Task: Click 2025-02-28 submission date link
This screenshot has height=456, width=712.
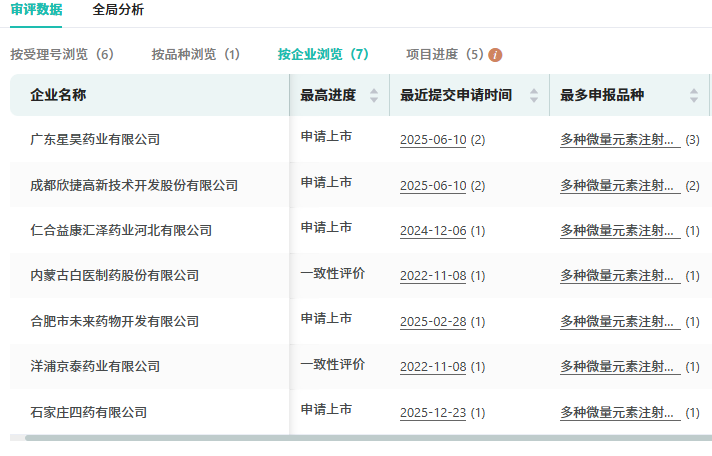Action: 432,322
